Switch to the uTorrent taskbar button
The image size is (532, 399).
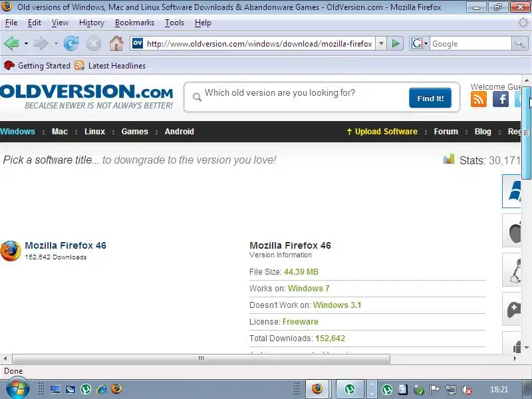point(350,389)
